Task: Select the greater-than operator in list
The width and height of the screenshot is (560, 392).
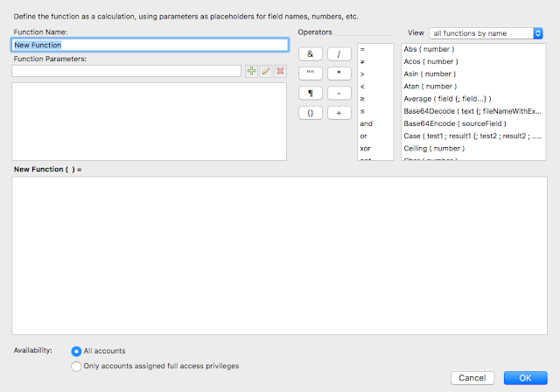Action: pyautogui.click(x=375, y=73)
